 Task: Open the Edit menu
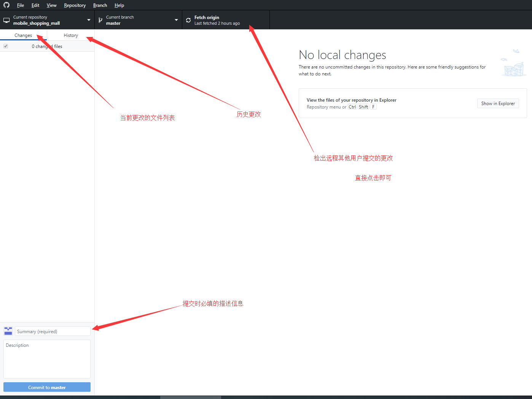[35, 5]
